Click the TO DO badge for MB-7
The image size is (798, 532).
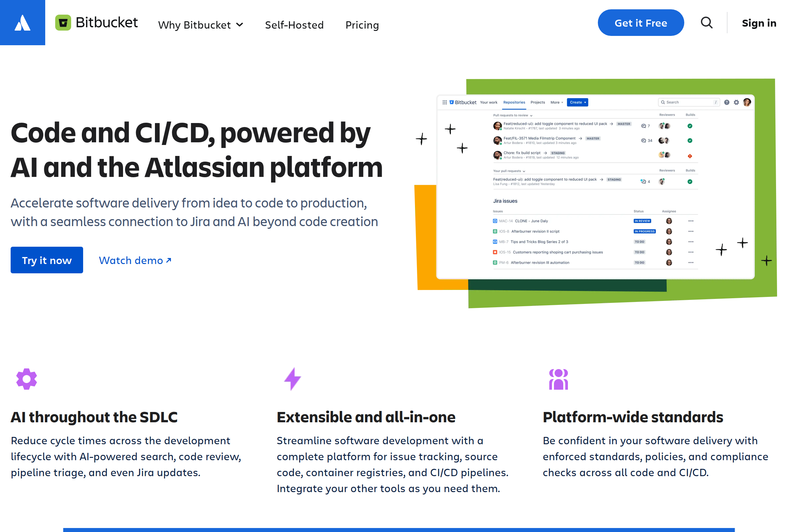(x=639, y=242)
